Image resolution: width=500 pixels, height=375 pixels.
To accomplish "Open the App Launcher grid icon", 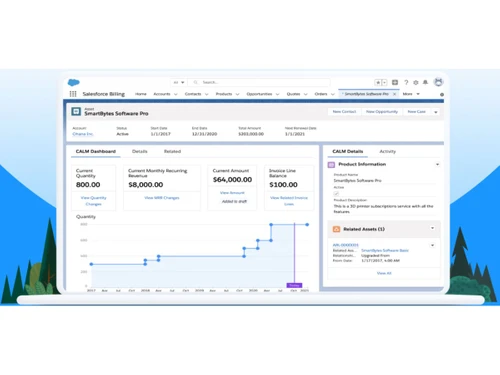I will (73, 94).
